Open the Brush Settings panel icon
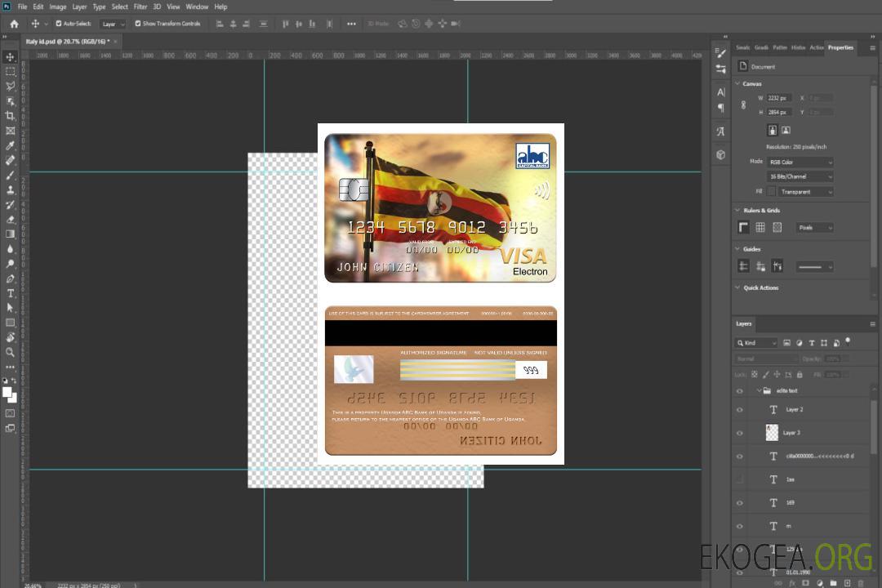The image size is (882, 588). pyautogui.click(x=721, y=53)
